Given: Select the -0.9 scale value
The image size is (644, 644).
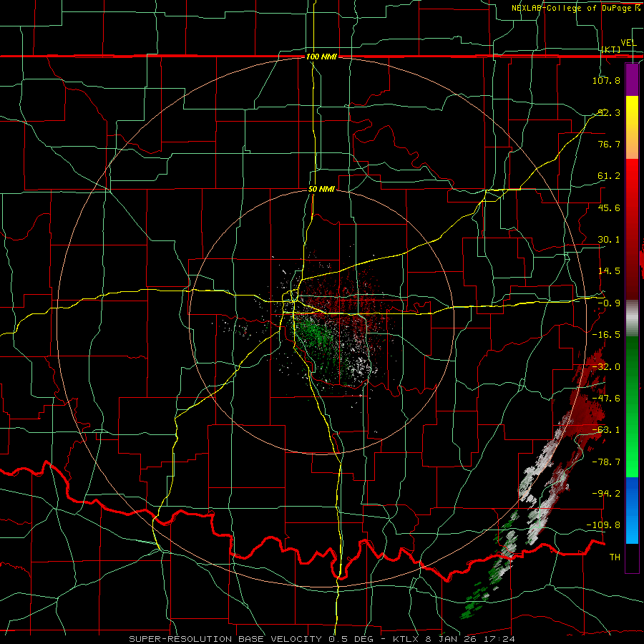Looking at the screenshot, I should point(609,303).
